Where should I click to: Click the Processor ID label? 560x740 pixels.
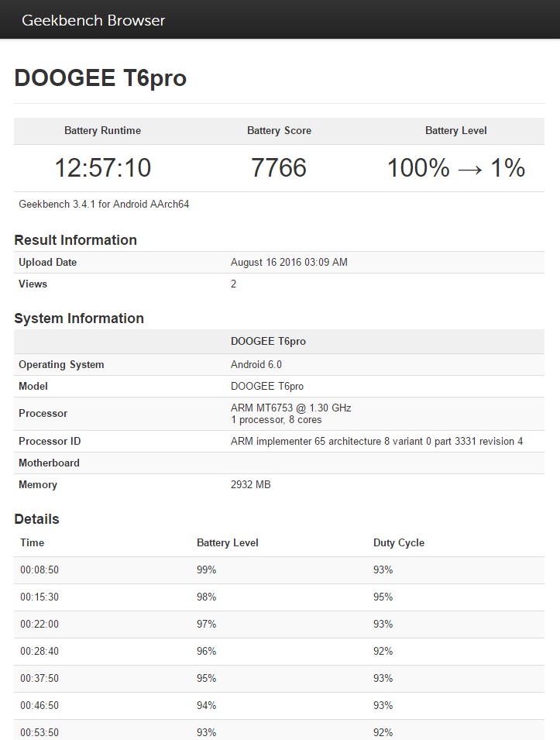pos(50,441)
